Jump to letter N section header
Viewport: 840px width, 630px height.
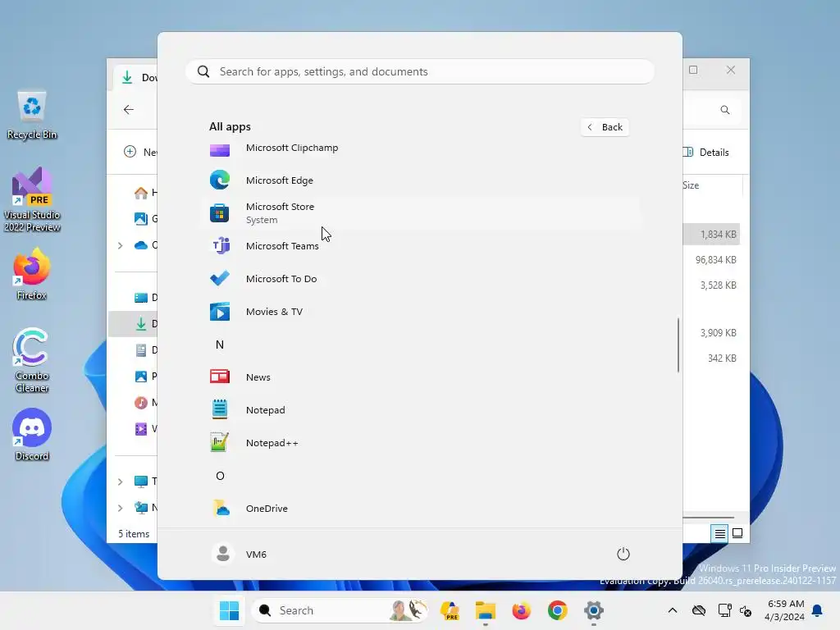[220, 345]
